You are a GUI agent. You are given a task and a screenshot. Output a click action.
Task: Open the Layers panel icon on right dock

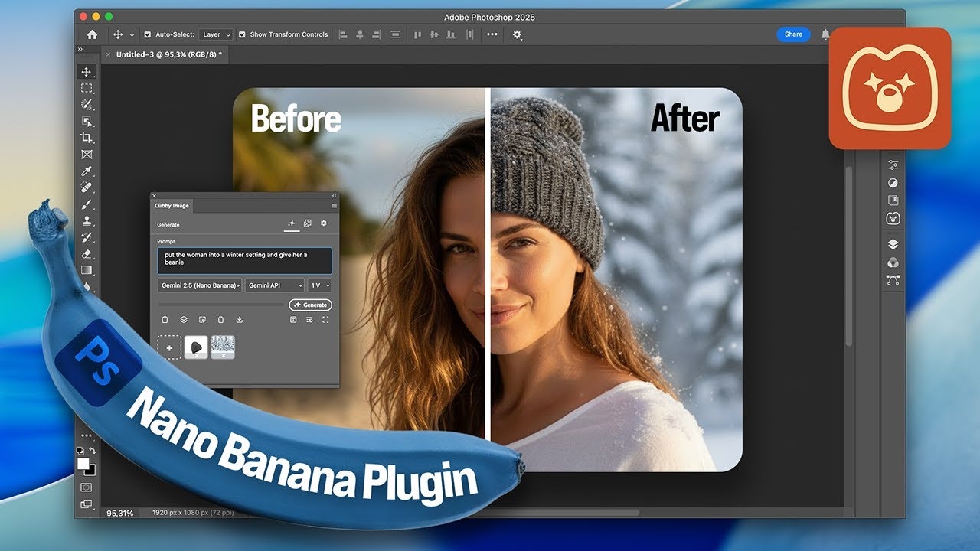coord(893,244)
